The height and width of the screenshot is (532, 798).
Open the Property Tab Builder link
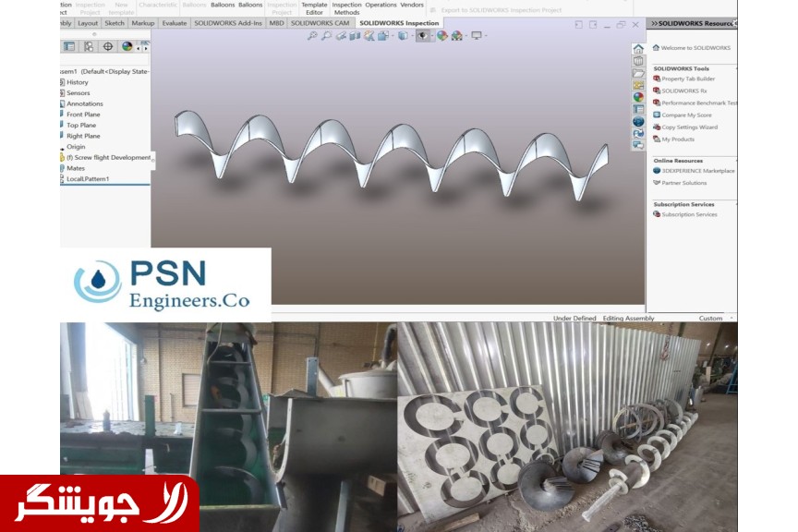point(684,79)
